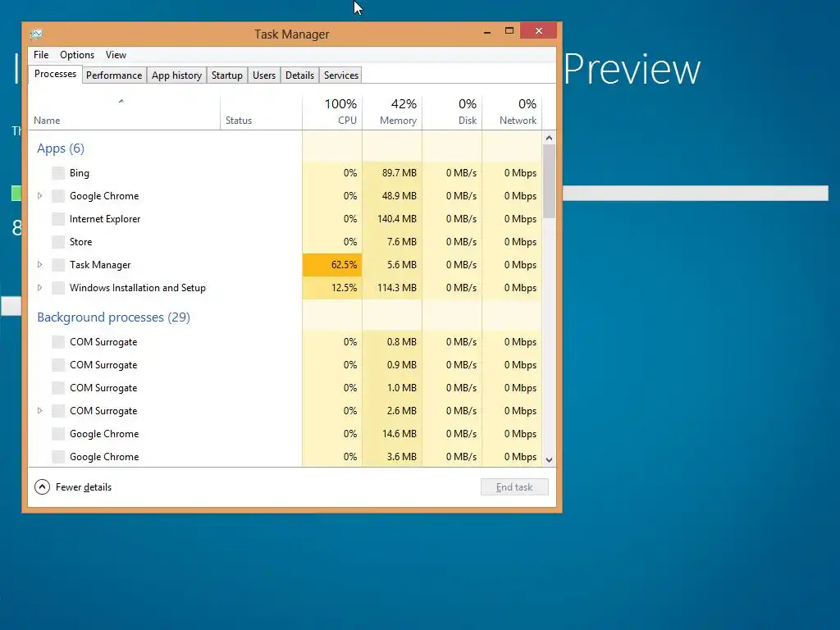Click the Background processes (29) heading

point(113,317)
